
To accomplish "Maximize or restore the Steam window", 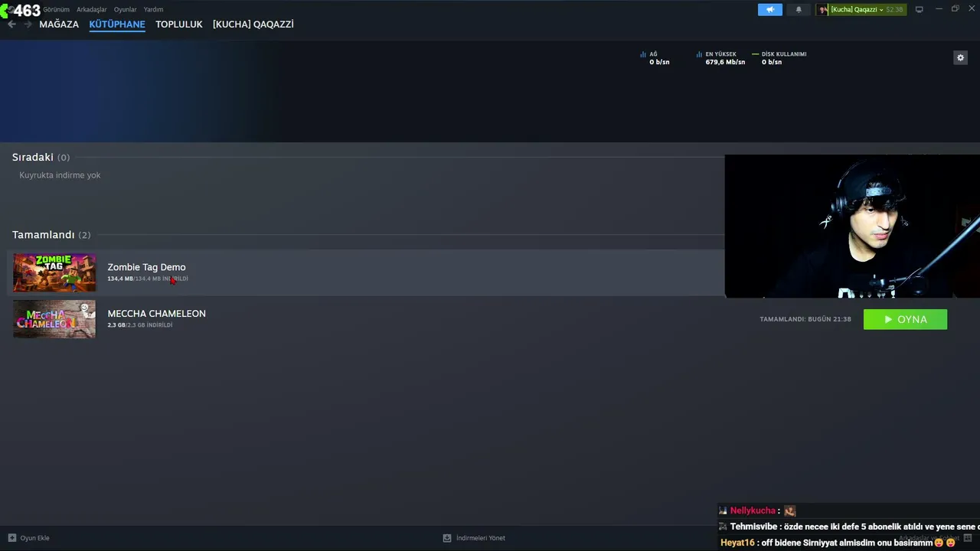I will coord(955,9).
